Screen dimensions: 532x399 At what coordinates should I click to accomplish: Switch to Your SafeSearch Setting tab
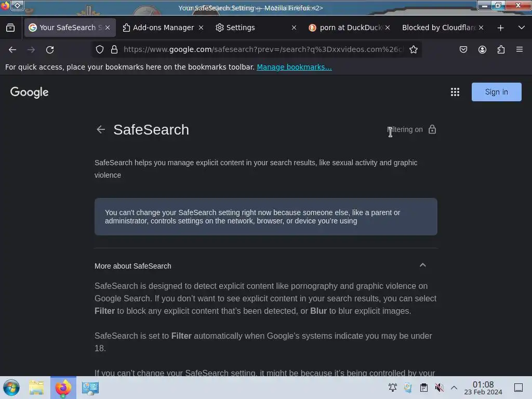click(x=70, y=28)
